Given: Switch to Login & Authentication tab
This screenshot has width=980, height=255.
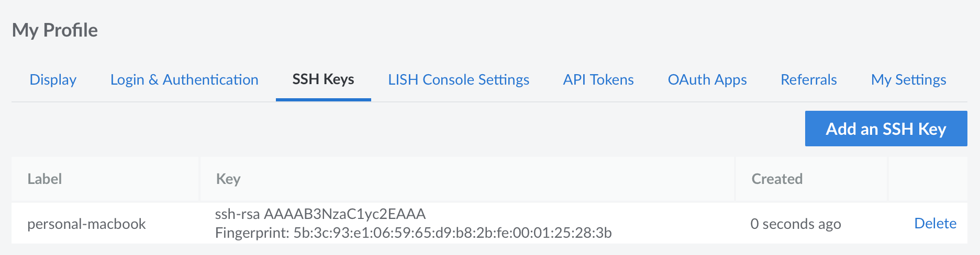Looking at the screenshot, I should tap(184, 80).
